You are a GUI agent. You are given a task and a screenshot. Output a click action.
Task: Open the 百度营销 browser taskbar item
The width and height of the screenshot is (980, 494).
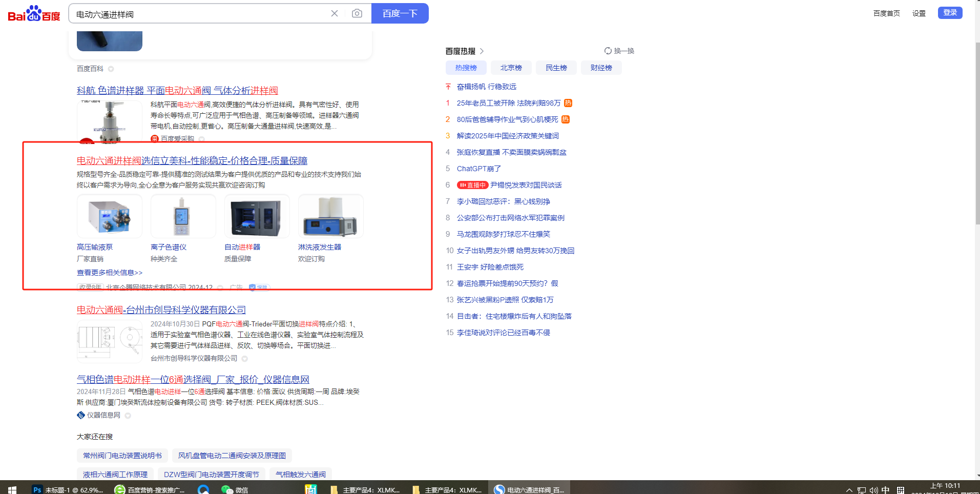(150, 490)
